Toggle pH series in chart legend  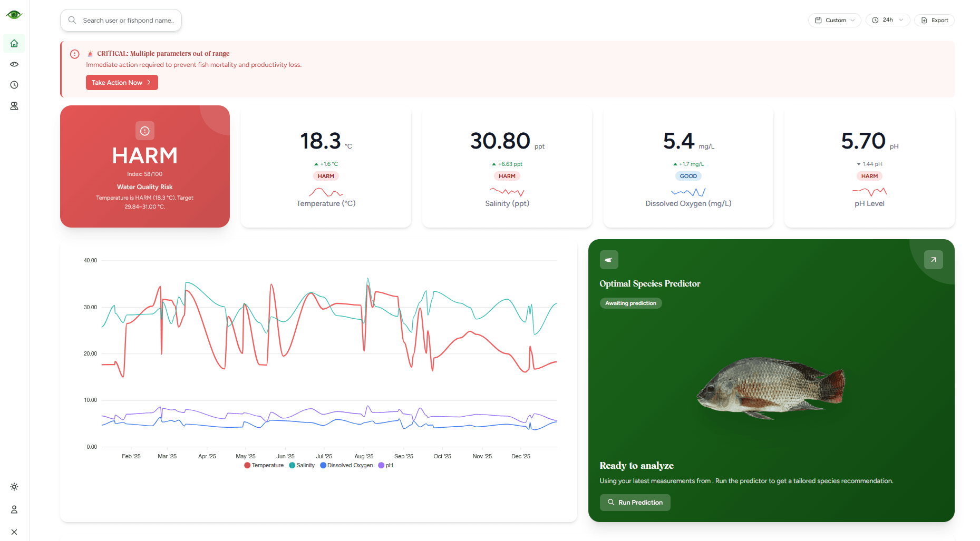386,465
